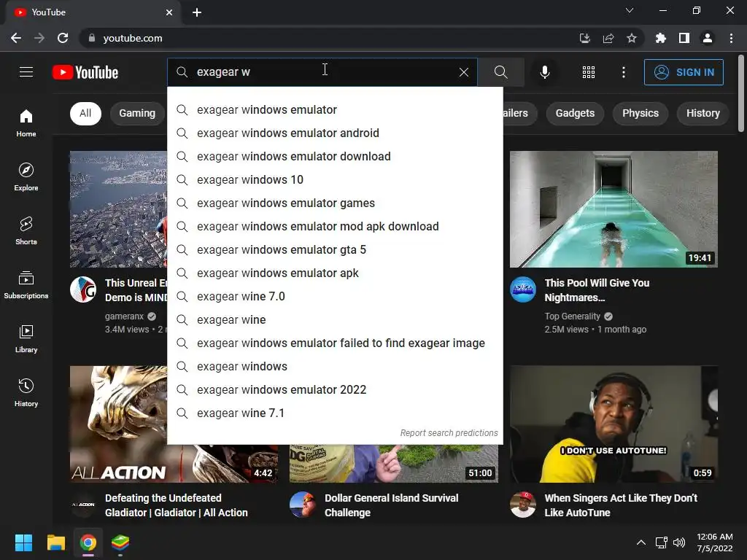Go to the YouTube logo home link
This screenshot has height=560, width=747.
[x=85, y=72]
